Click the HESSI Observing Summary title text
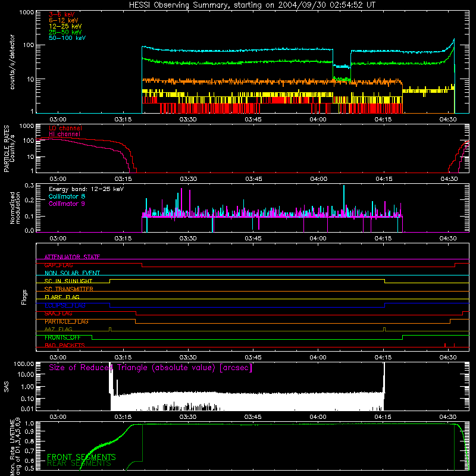This screenshot has width=476, height=476. (x=252, y=5)
